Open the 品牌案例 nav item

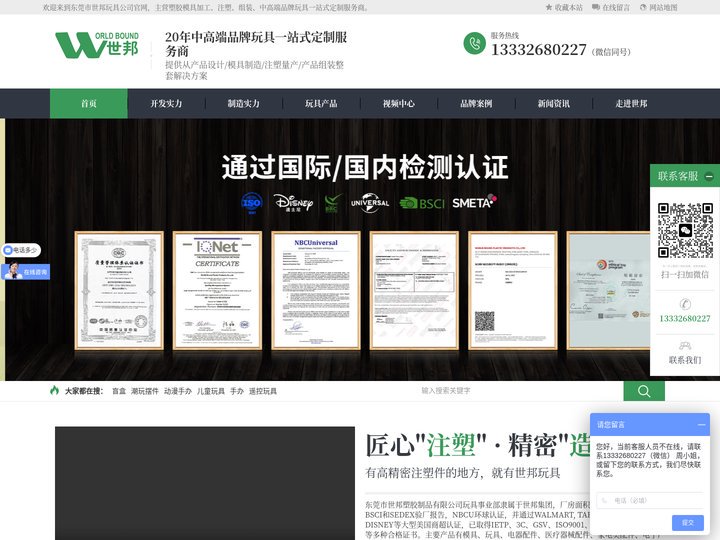476,104
